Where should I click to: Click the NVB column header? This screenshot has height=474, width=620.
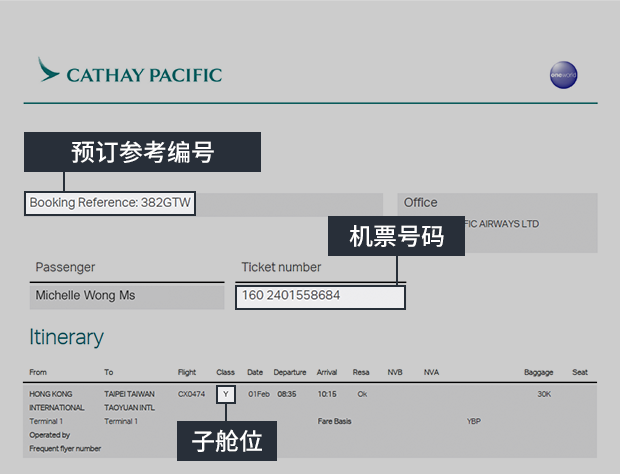(x=395, y=372)
